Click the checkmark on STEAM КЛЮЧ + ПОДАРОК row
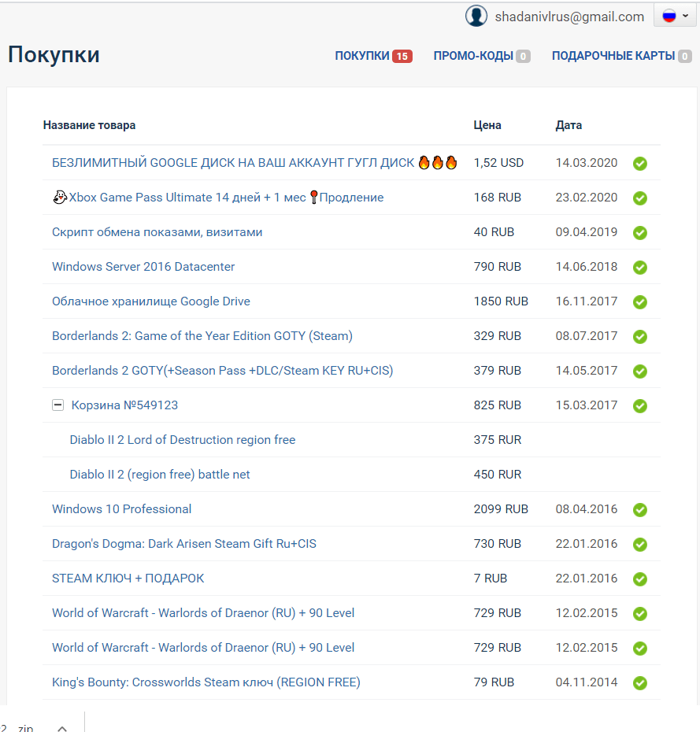Viewport: 700px width, 732px height. tap(639, 579)
